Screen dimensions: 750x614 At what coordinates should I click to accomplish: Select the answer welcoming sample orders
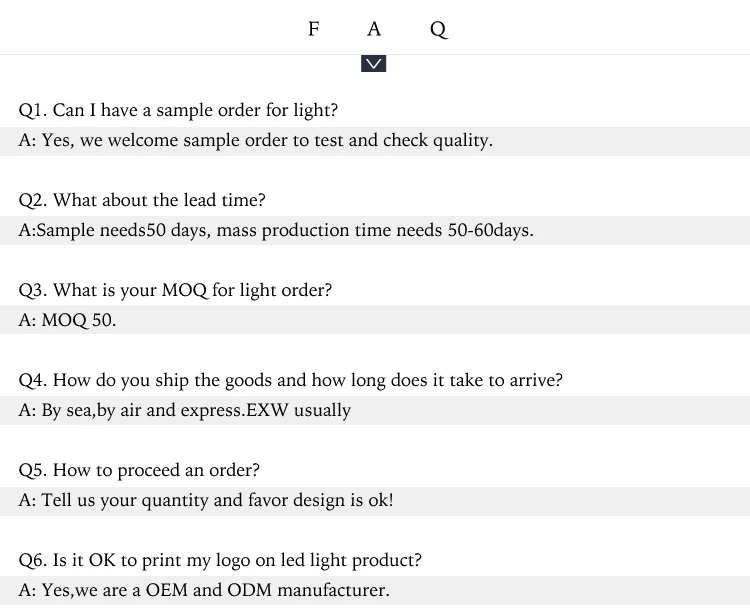pyautogui.click(x=256, y=141)
